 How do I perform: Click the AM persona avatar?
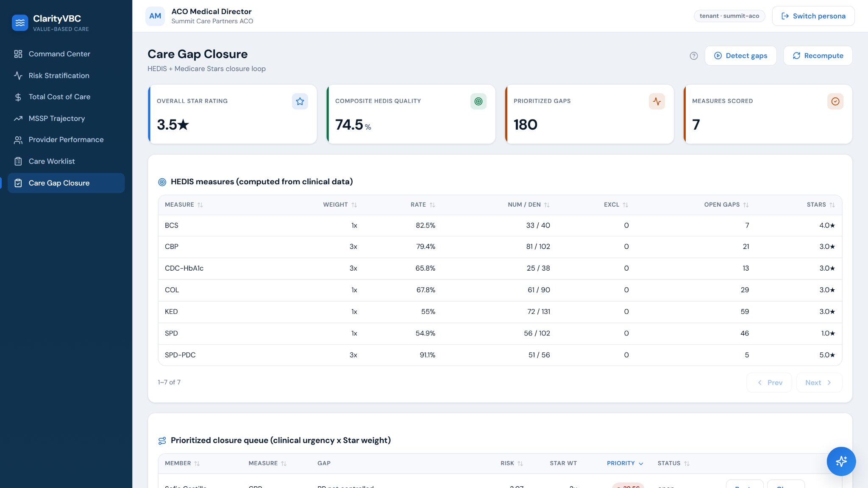click(155, 16)
